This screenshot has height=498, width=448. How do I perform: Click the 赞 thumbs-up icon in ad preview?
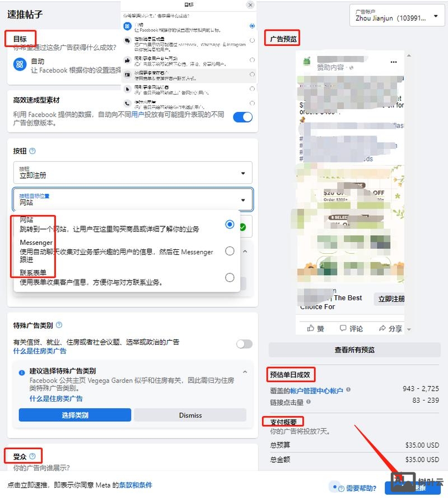coord(311,328)
